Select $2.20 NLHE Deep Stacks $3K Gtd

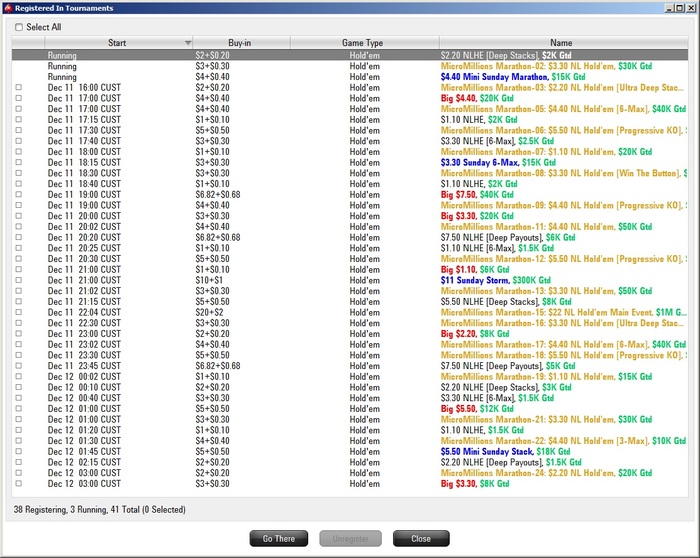pos(350,387)
